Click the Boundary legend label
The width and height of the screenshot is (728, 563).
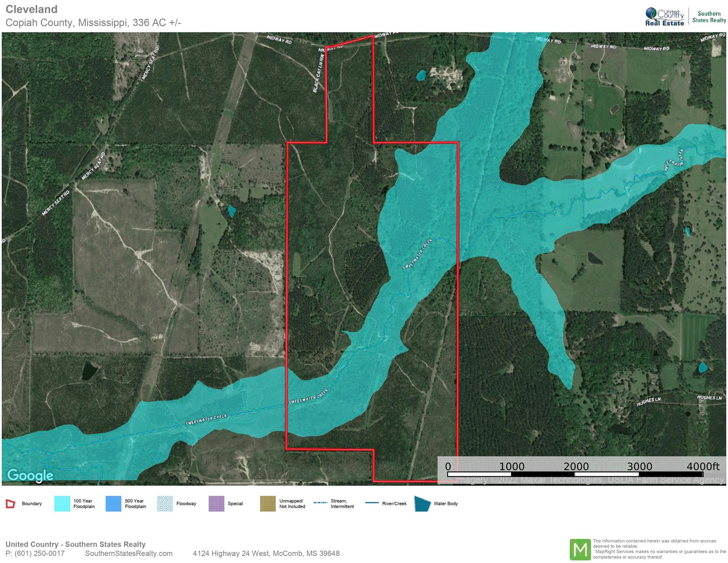[x=32, y=504]
